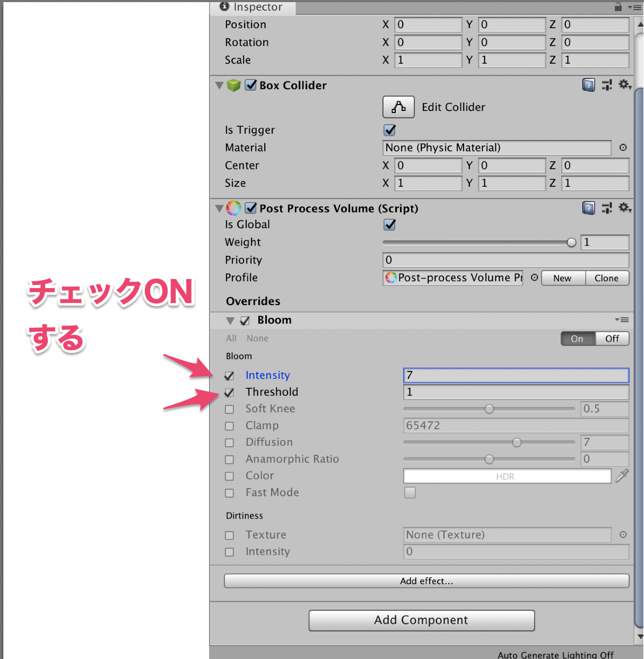Turn Bloom effect Off
The image size is (644, 659).
click(x=612, y=339)
